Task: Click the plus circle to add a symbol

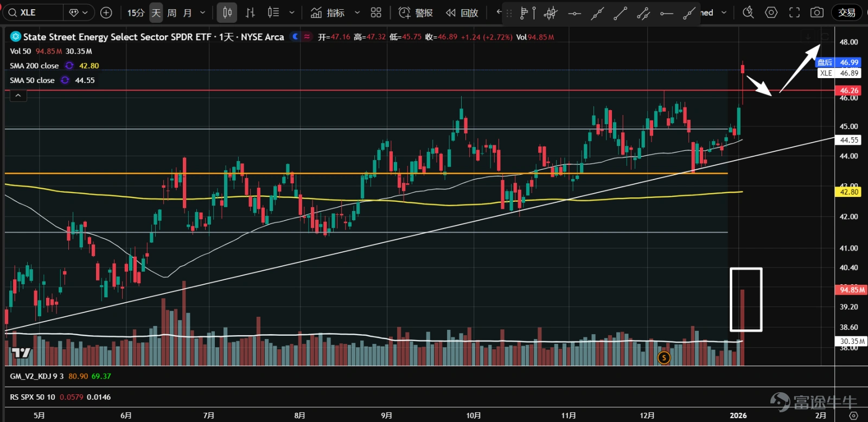Action: 106,12
